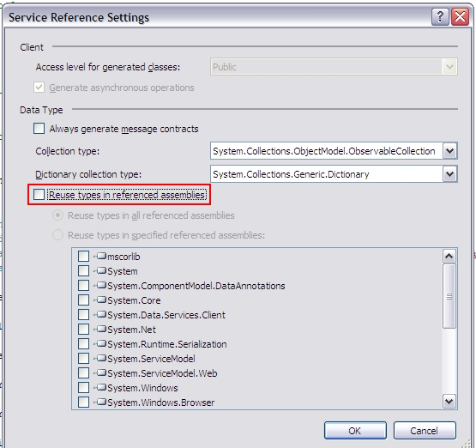Click the Access level for generated classes label

(108, 67)
